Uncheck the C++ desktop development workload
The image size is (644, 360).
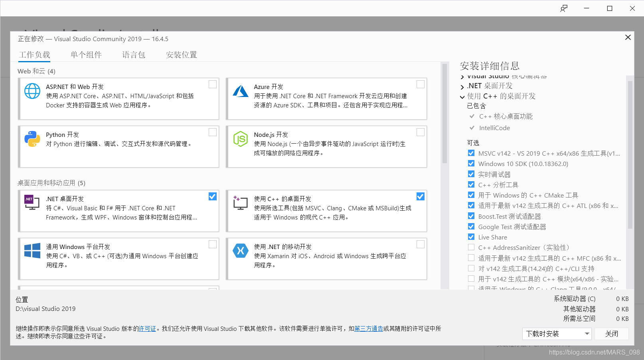coord(421,196)
